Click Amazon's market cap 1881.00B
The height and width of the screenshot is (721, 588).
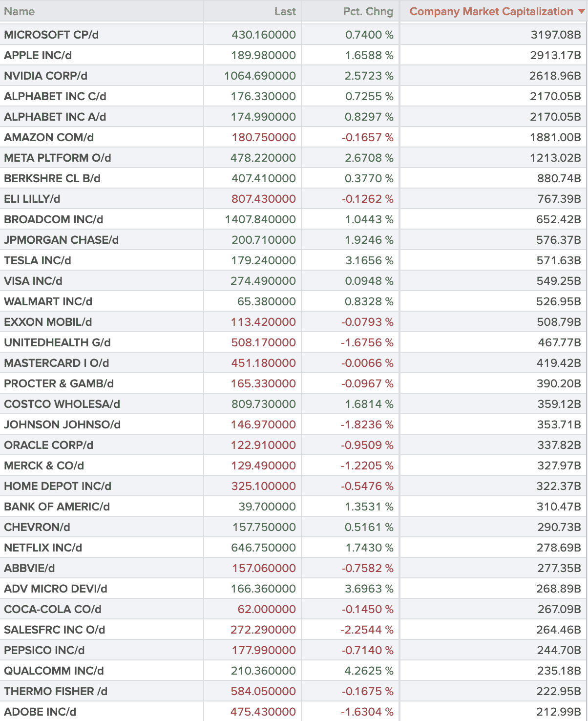[556, 137]
